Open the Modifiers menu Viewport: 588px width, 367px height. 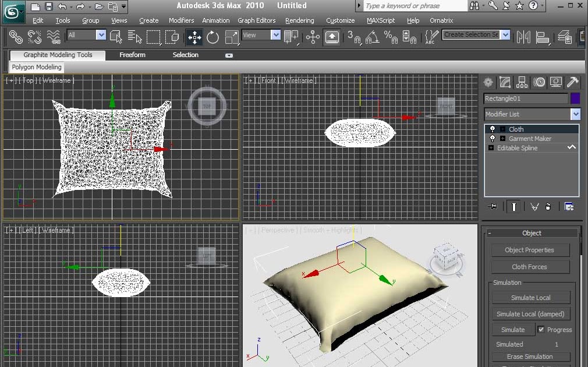click(181, 20)
